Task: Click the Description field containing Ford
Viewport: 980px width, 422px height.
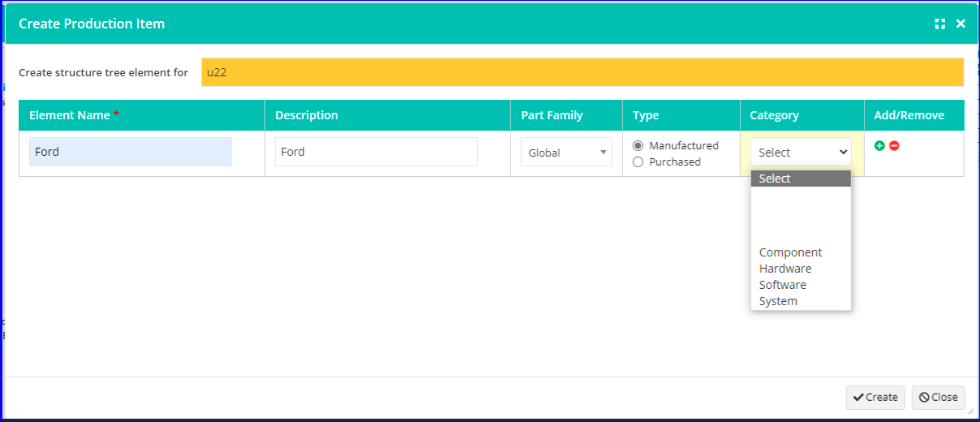Action: pyautogui.click(x=376, y=152)
